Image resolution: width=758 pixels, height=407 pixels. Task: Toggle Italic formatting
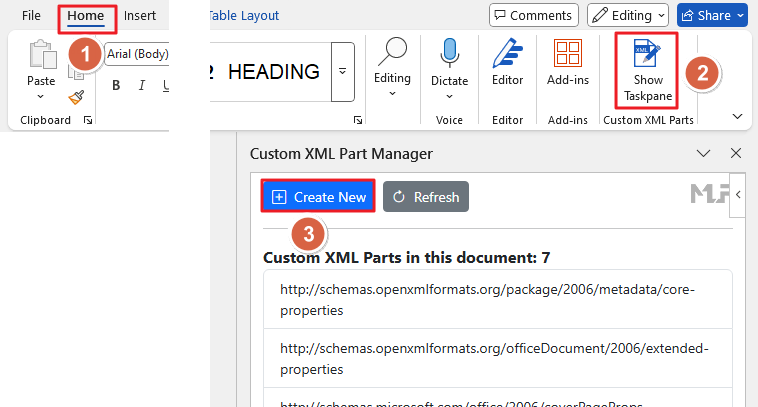tap(141, 86)
